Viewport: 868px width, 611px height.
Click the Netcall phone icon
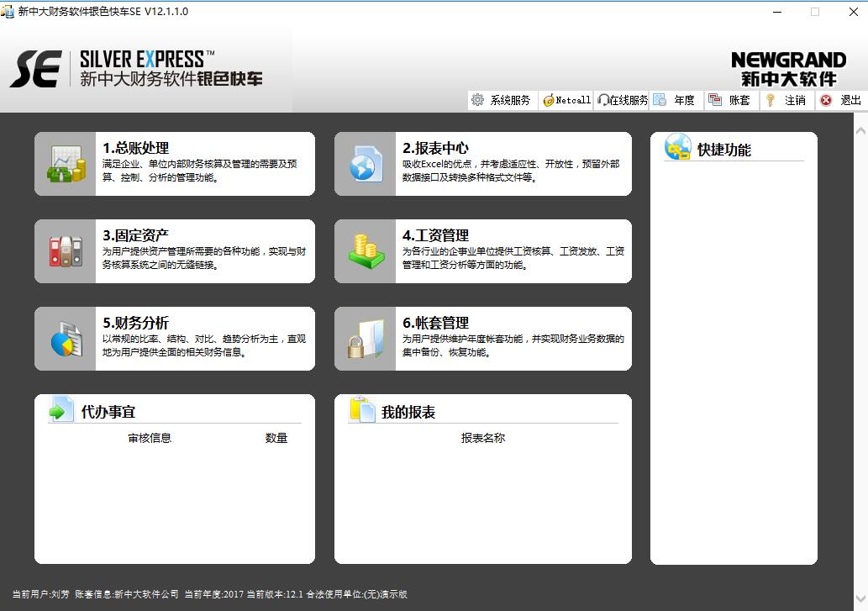click(549, 100)
